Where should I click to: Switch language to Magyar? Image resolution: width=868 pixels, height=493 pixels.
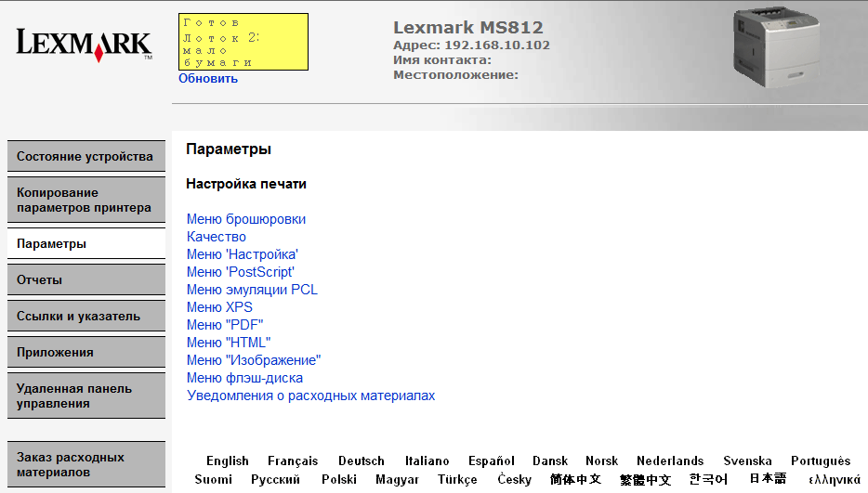(x=397, y=479)
